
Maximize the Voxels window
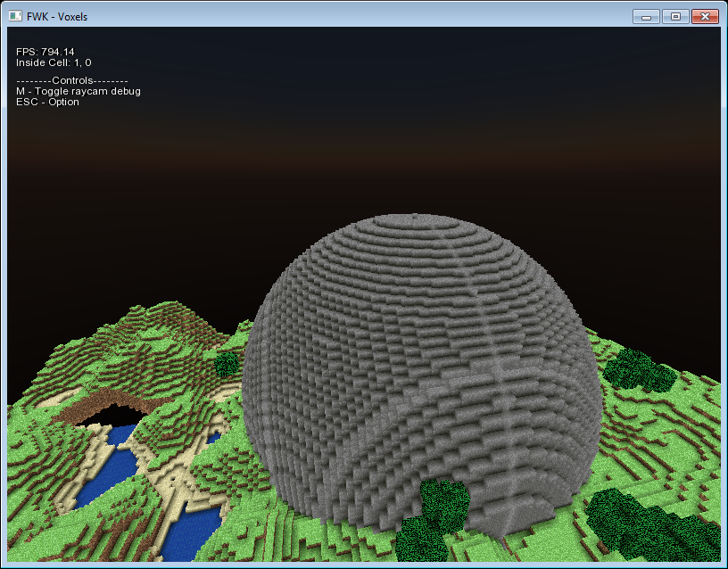(674, 15)
